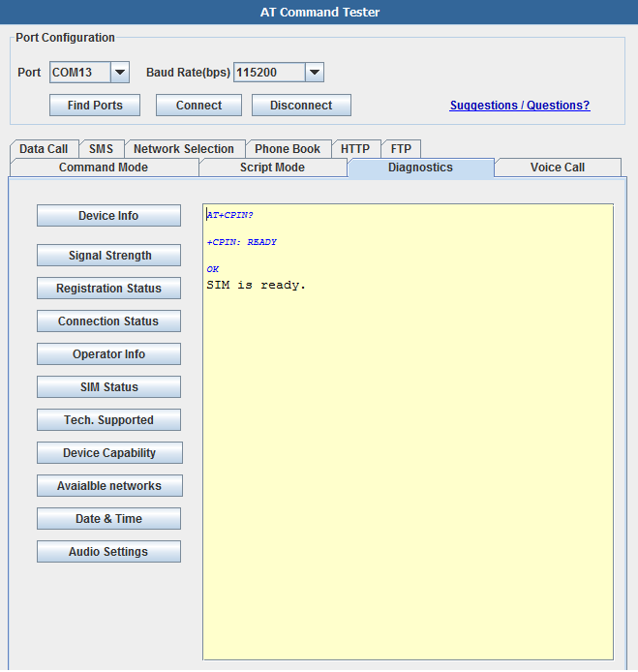Image resolution: width=638 pixels, height=672 pixels.
Task: Switch to the SMS tab
Action: [102, 149]
